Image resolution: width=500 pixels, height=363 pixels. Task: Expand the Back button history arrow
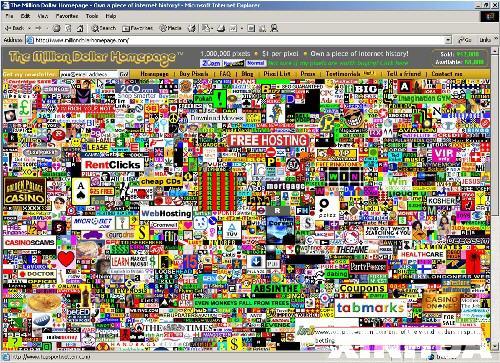tap(29, 29)
